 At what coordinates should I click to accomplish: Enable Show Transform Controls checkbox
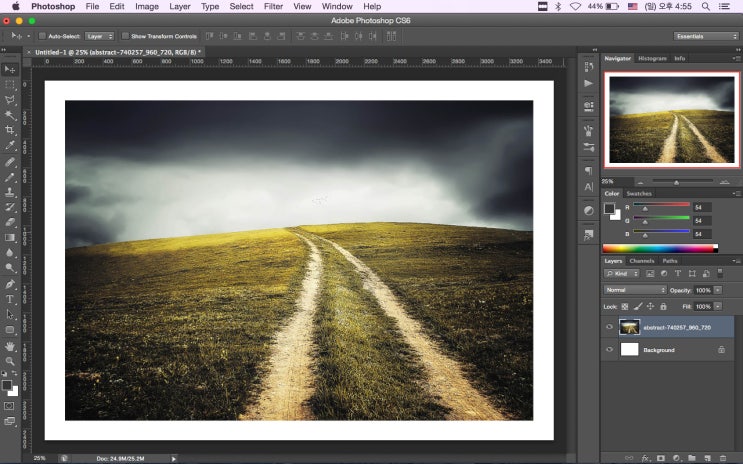click(x=126, y=36)
